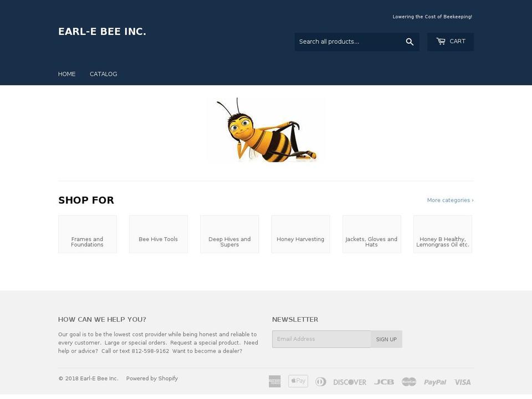This screenshot has height=399, width=532.
Task: Open Honey B Healthy, Lemongrass Oil category
Action: (442, 234)
